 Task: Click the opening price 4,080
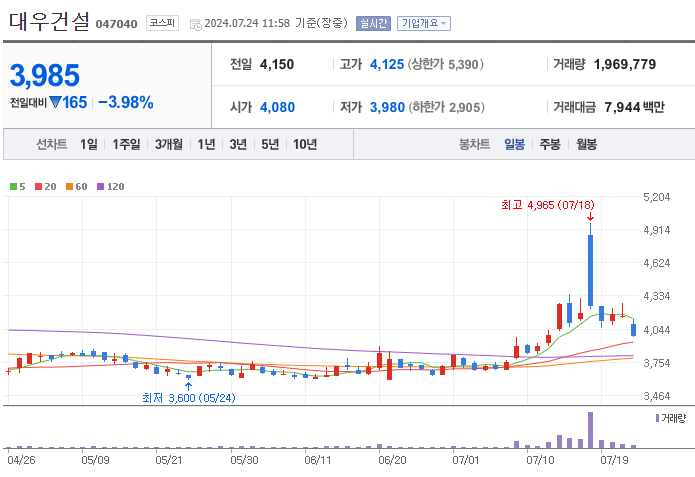[x=277, y=107]
